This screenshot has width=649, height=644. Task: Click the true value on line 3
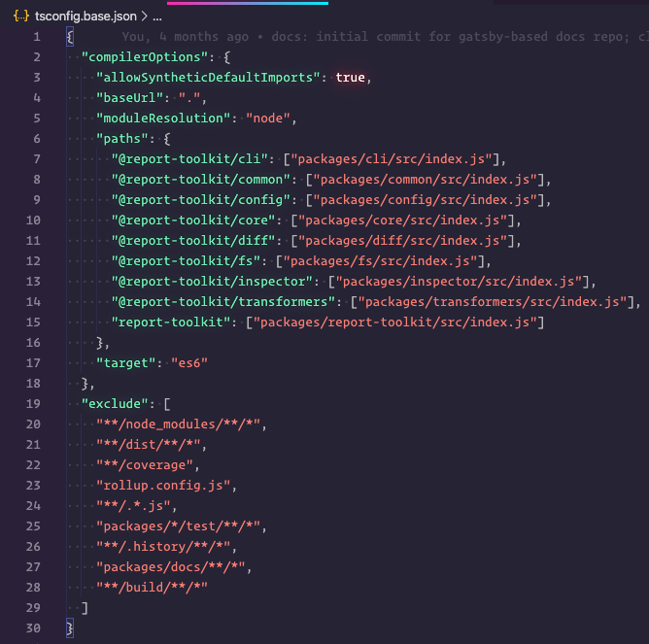pos(350,78)
